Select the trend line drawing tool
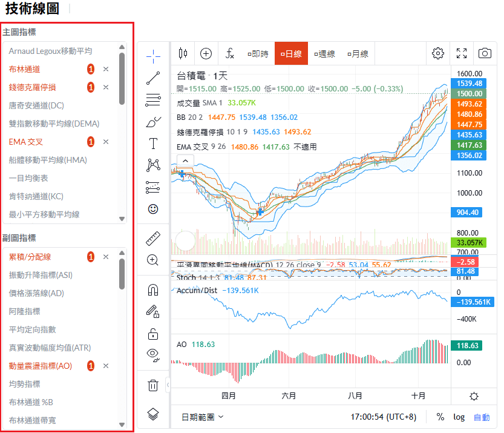This screenshot has width=504, height=433. [x=153, y=78]
